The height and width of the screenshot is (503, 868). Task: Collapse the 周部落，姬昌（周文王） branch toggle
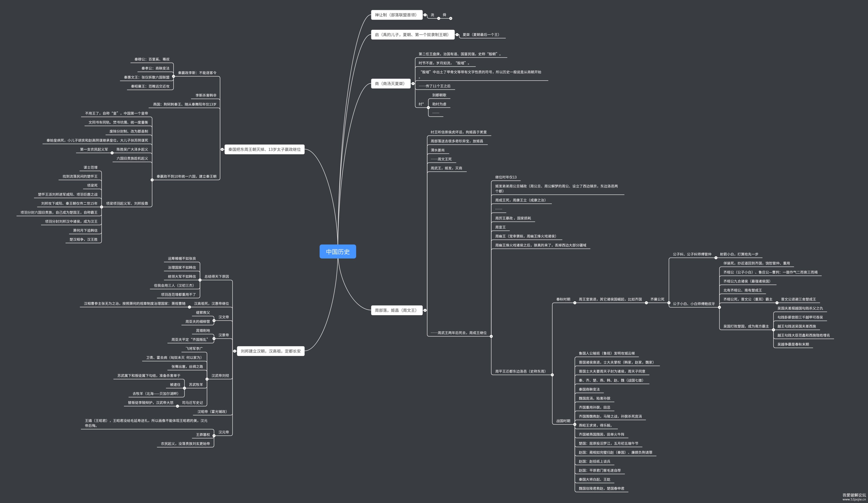(425, 310)
